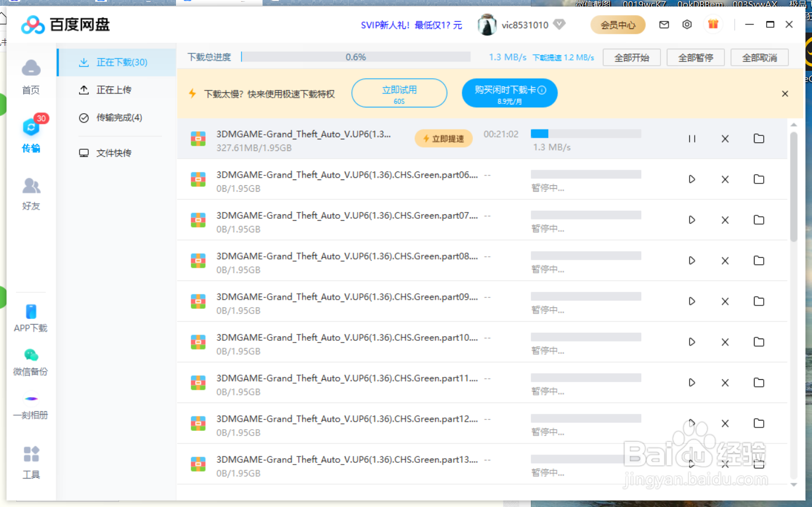Click 立即试用 60S trial button
This screenshot has width=812, height=507.
400,93
